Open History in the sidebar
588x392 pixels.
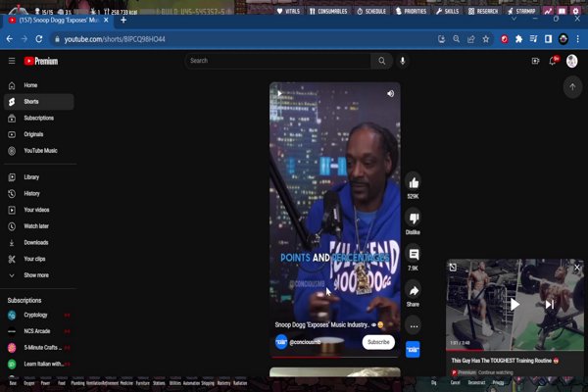pos(38,194)
